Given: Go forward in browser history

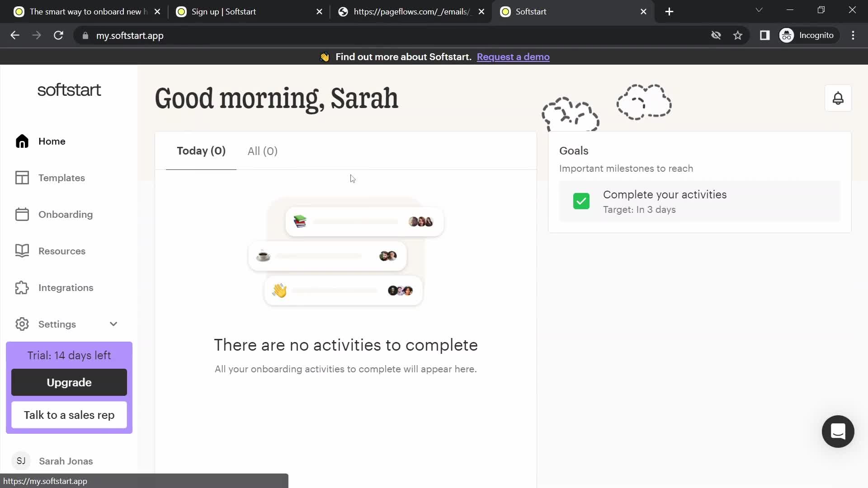Looking at the screenshot, I should [37, 35].
